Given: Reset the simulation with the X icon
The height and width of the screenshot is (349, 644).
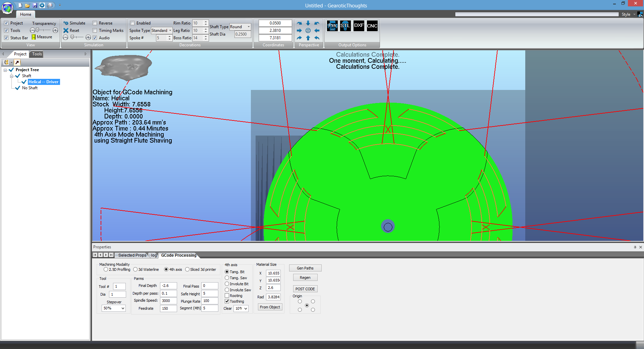Looking at the screenshot, I should [66, 31].
